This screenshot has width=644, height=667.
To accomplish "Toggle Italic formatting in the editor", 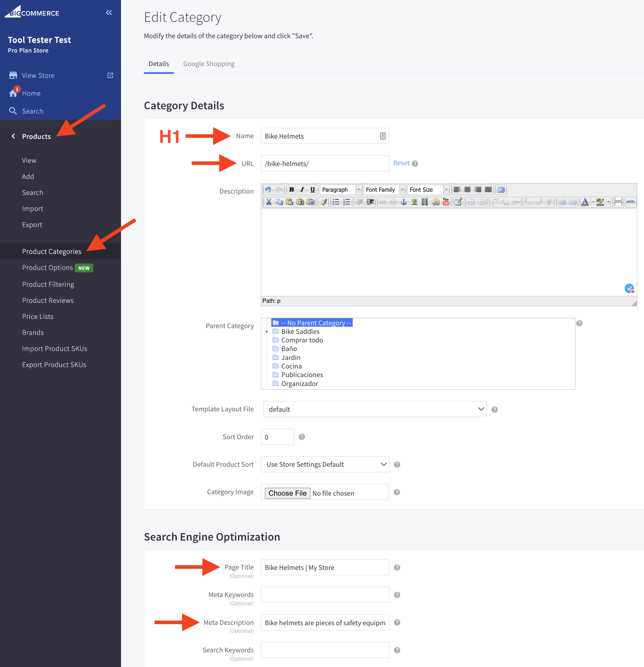I will click(302, 190).
